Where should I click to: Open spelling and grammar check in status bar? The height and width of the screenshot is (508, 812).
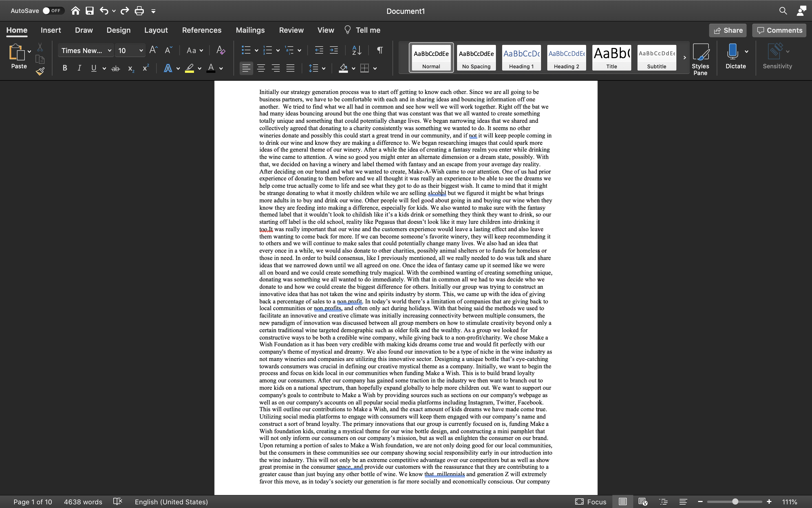coord(118,502)
